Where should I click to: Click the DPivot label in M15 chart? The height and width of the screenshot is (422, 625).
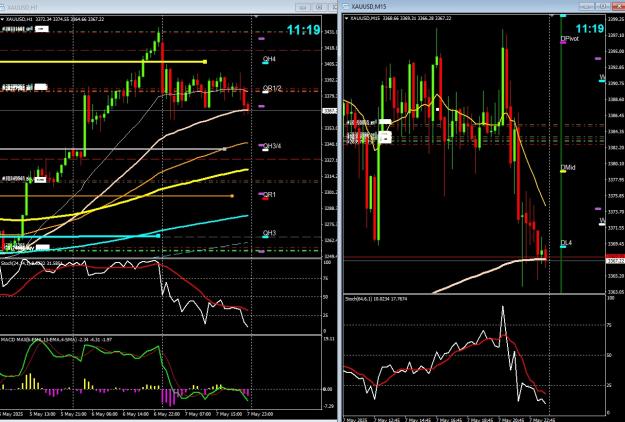[569, 39]
